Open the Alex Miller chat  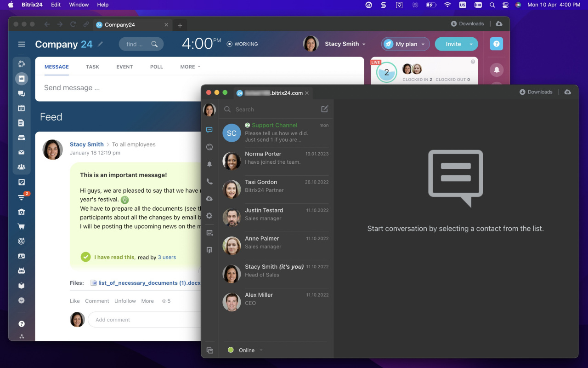[x=276, y=302]
